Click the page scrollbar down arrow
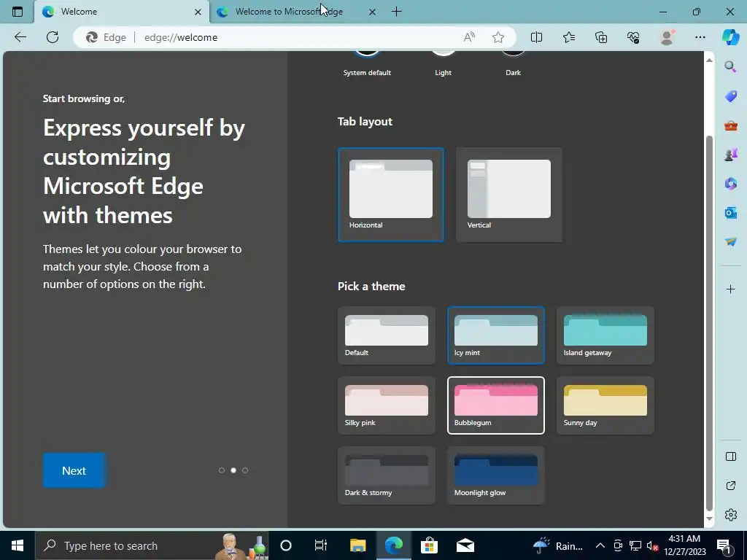Image resolution: width=747 pixels, height=560 pixels. point(709,518)
